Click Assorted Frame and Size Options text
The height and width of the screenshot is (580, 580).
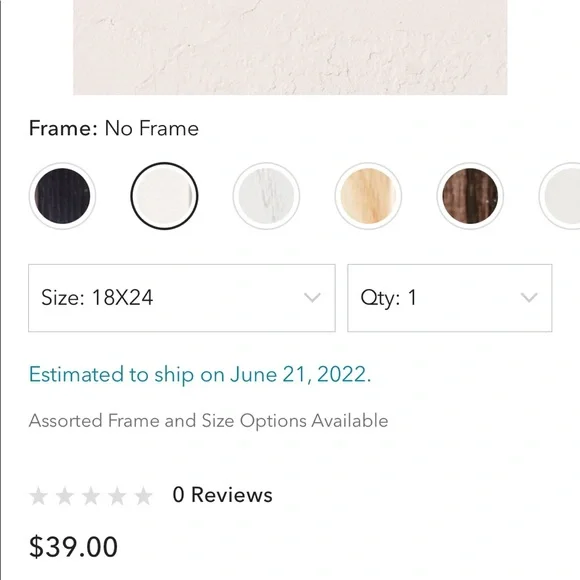(209, 421)
